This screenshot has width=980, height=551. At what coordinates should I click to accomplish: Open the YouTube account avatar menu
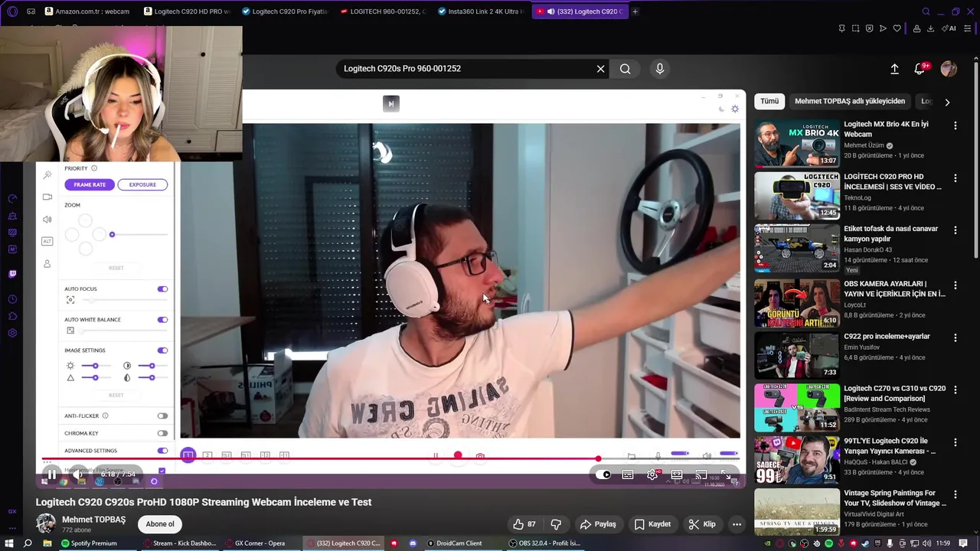[x=949, y=69]
